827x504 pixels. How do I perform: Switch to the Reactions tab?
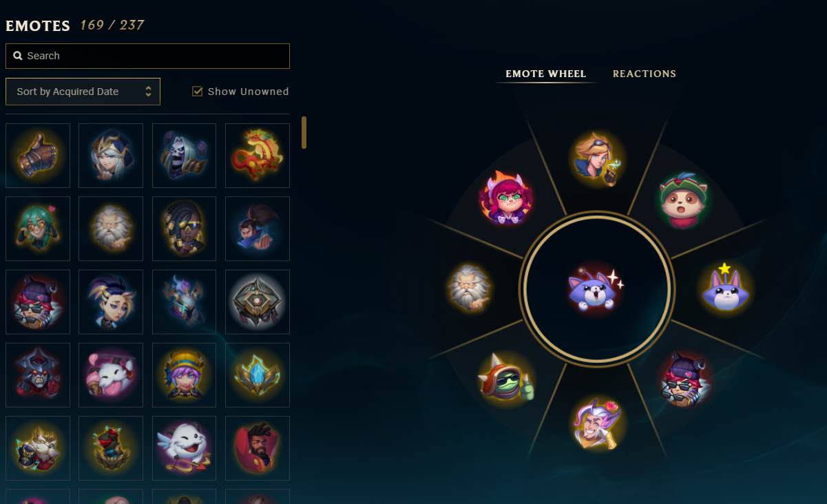pos(645,74)
